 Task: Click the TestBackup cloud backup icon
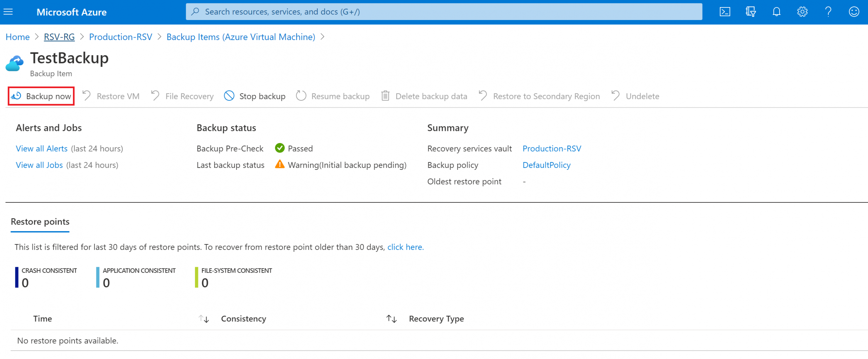point(15,63)
